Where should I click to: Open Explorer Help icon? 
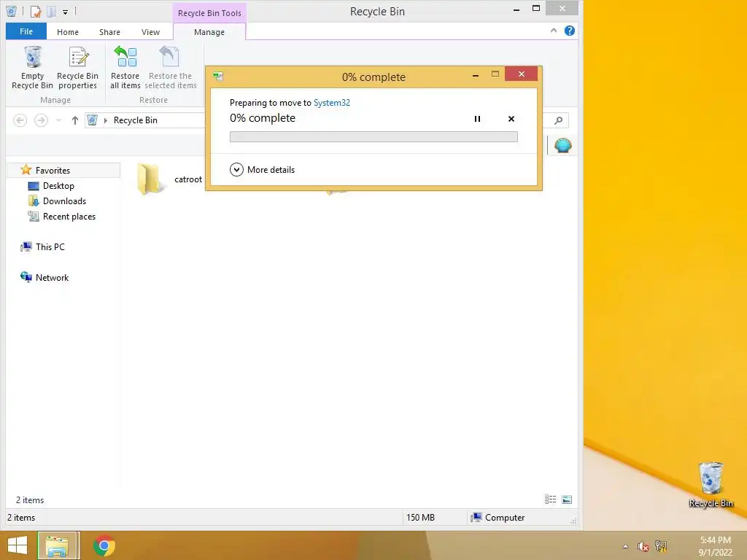coord(569,31)
